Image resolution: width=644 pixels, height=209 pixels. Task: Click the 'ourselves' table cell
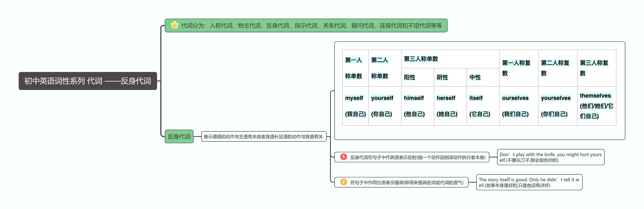coord(518,106)
